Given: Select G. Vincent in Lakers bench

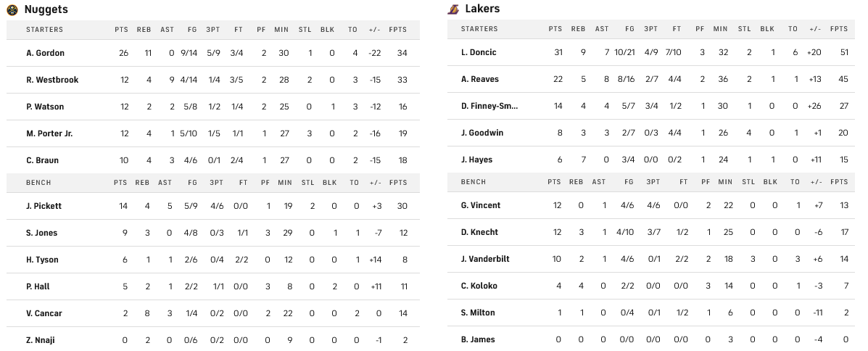Looking at the screenshot, I should [481, 205].
